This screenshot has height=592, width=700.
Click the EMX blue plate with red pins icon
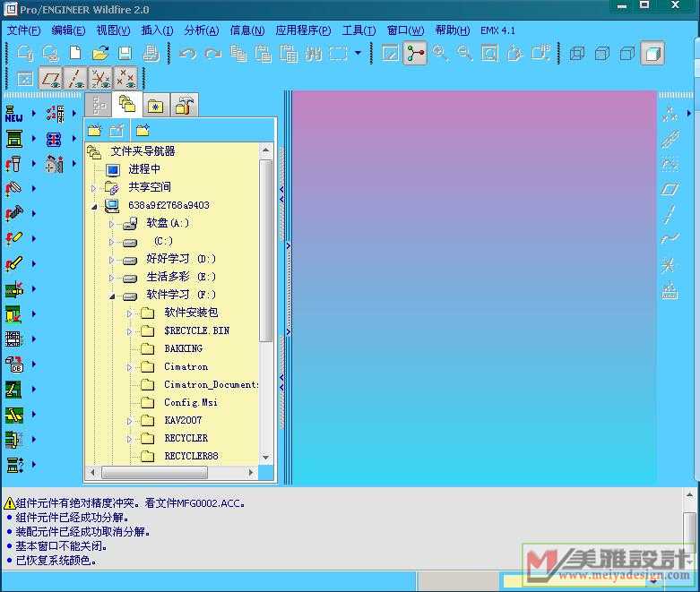pyautogui.click(x=54, y=139)
